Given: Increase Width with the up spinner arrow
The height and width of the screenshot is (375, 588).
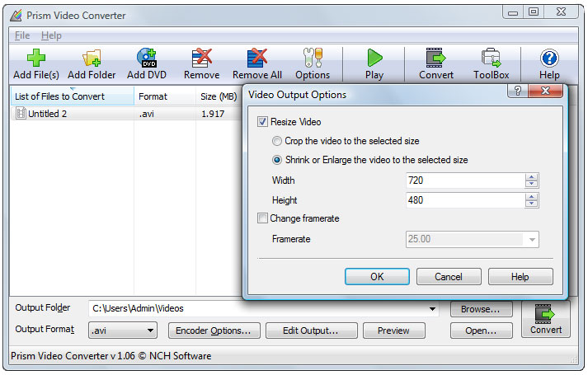Looking at the screenshot, I should pyautogui.click(x=531, y=177).
